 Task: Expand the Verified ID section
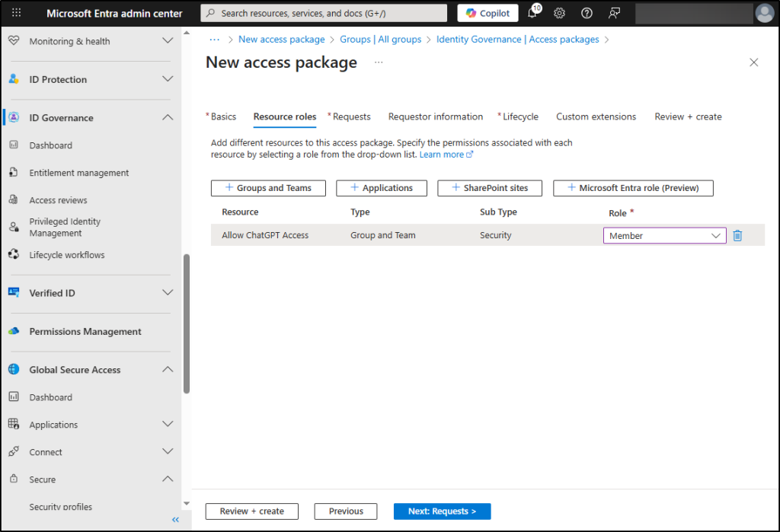click(168, 293)
